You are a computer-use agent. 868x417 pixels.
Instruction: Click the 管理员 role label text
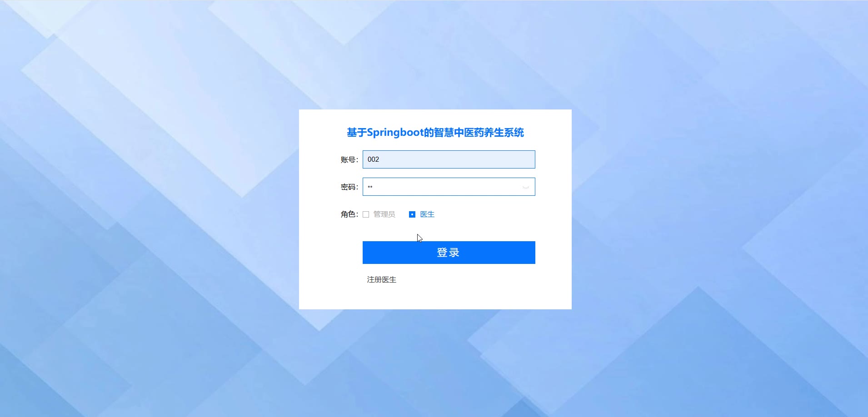click(x=384, y=214)
